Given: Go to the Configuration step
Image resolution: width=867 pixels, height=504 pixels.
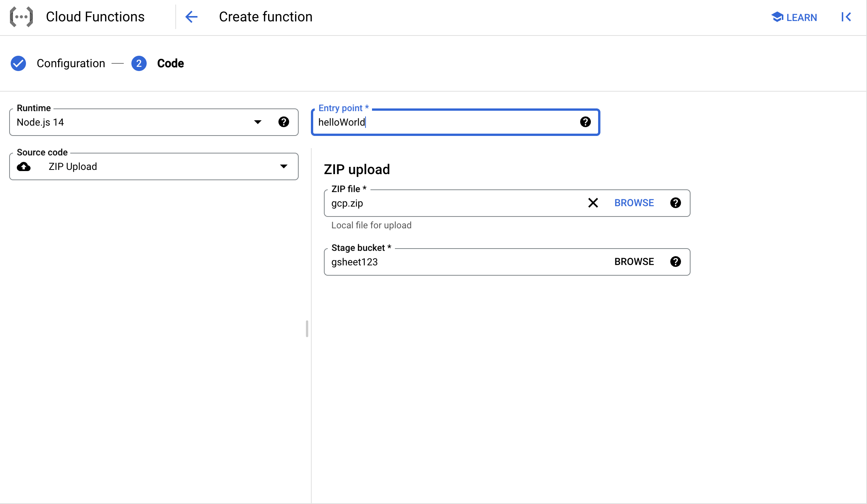Looking at the screenshot, I should (71, 63).
